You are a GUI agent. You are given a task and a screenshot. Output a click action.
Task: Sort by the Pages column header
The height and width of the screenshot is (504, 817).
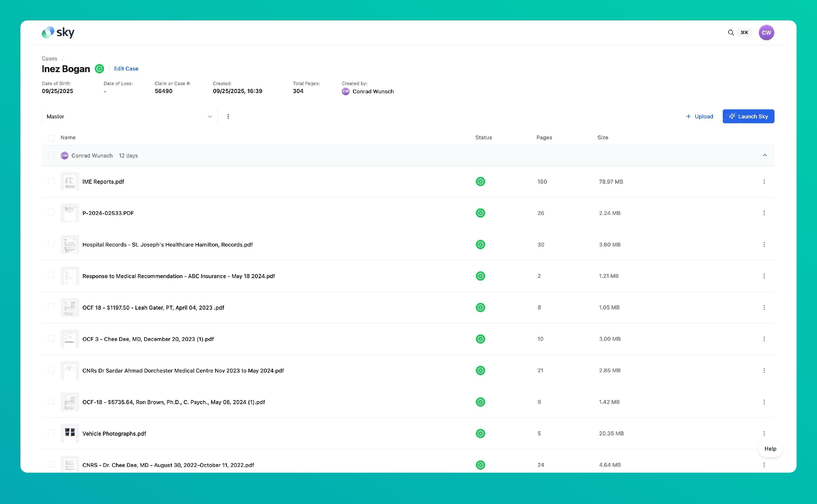click(x=544, y=137)
